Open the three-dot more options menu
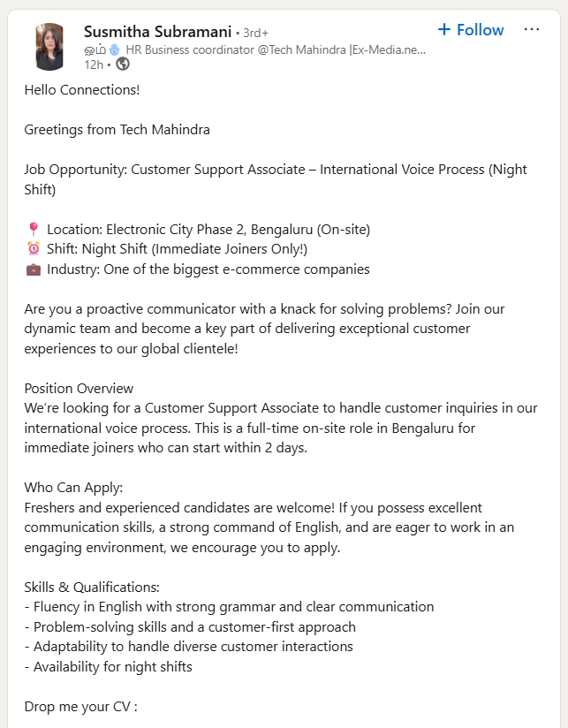 (x=531, y=29)
